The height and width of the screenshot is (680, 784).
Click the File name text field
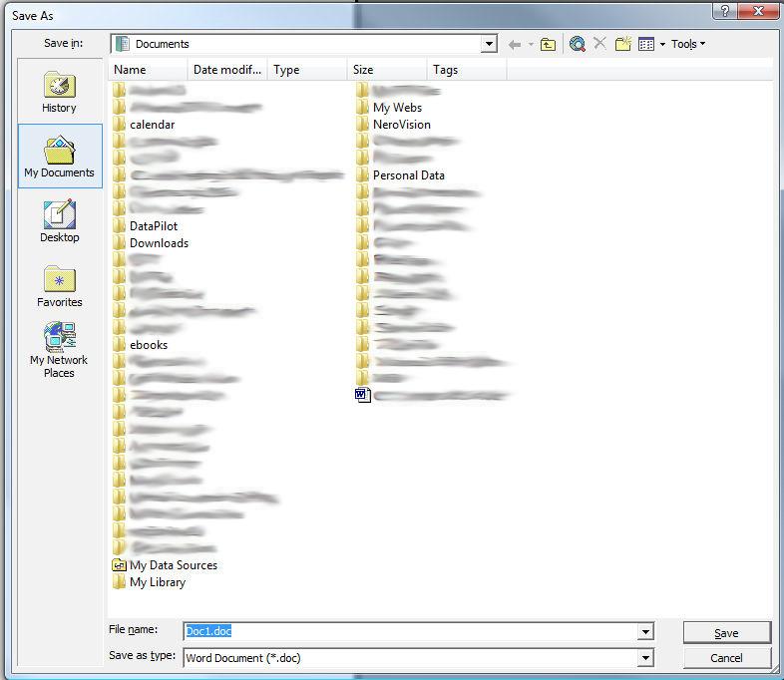tap(409, 631)
